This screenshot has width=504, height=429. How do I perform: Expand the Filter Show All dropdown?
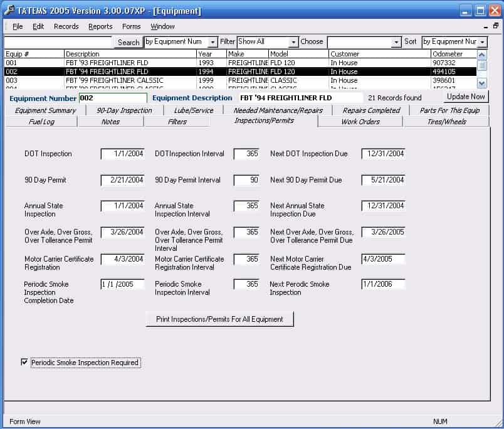tap(293, 42)
